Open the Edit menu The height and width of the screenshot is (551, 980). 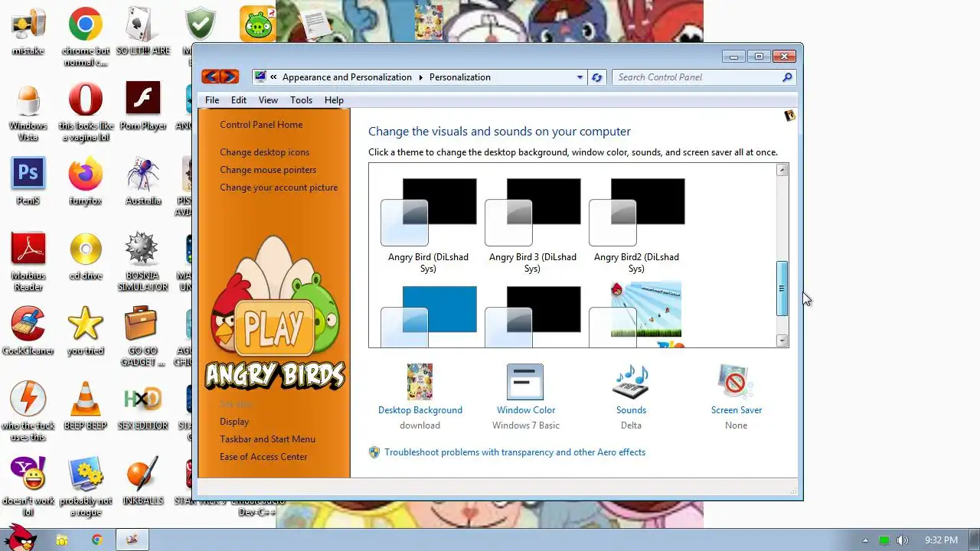[x=239, y=100]
